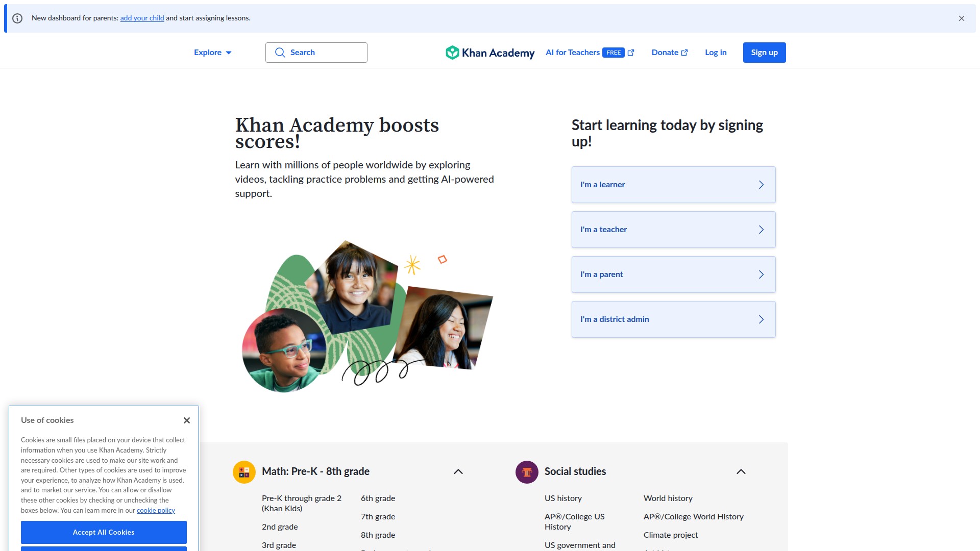Screen dimensions: 980x551
Task: Click the Social studies pillar icon
Action: [x=527, y=472]
